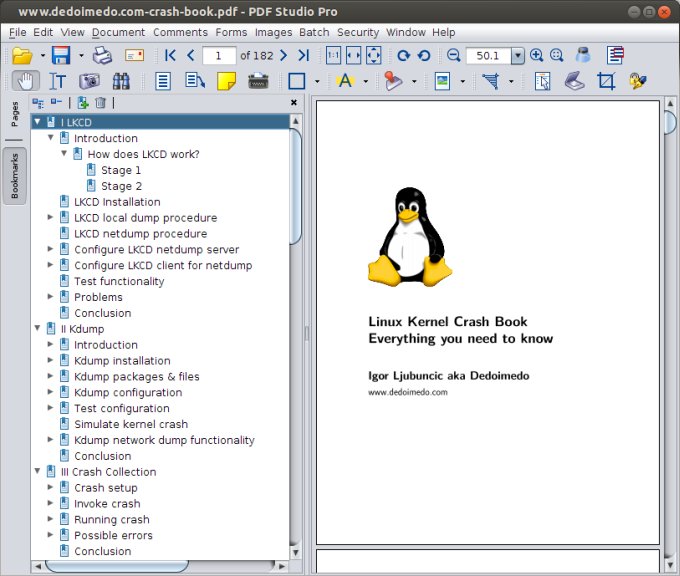Select the text selection tool
This screenshot has height=576, width=680.
point(58,81)
